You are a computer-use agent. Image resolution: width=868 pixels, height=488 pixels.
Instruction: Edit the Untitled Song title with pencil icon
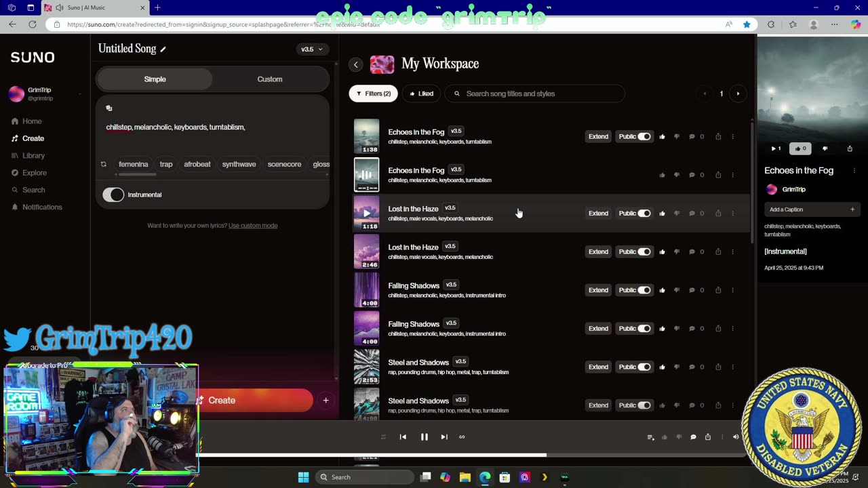point(163,49)
